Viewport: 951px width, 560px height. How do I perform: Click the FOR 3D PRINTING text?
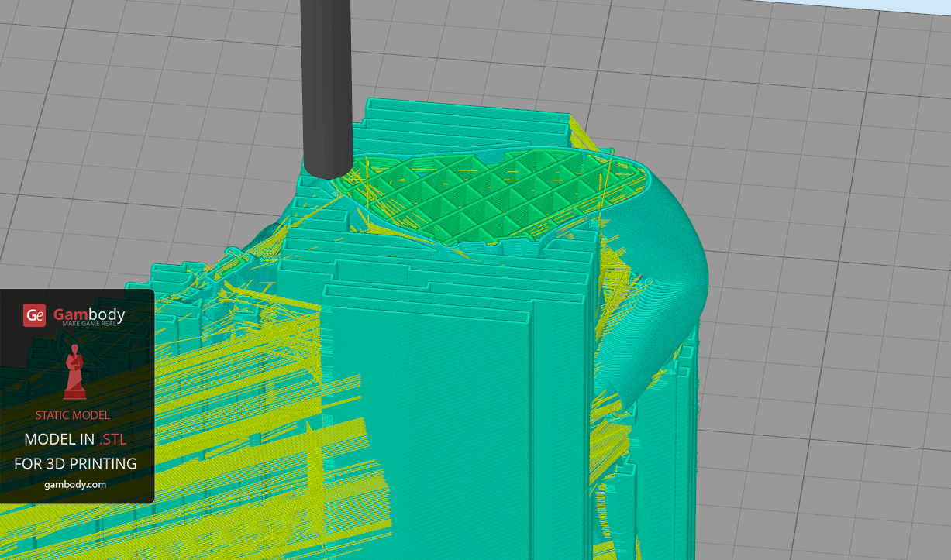tap(75, 463)
